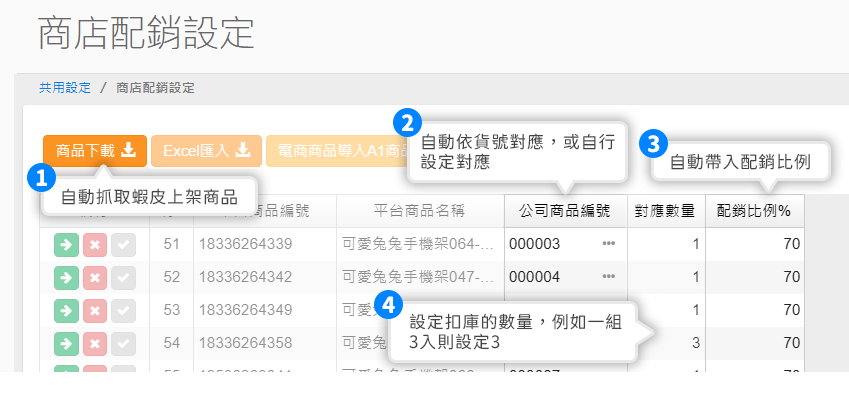Select platform product number 18336264339
The width and height of the screenshot is (849, 394).
click(x=245, y=244)
